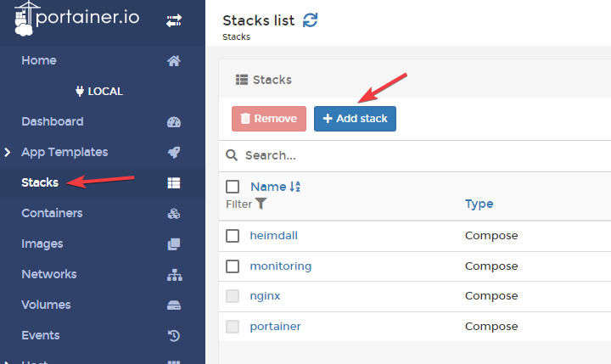Screen dimensions: 611x364
Task: Check the nginx stack checkbox
Action: tap(233, 296)
